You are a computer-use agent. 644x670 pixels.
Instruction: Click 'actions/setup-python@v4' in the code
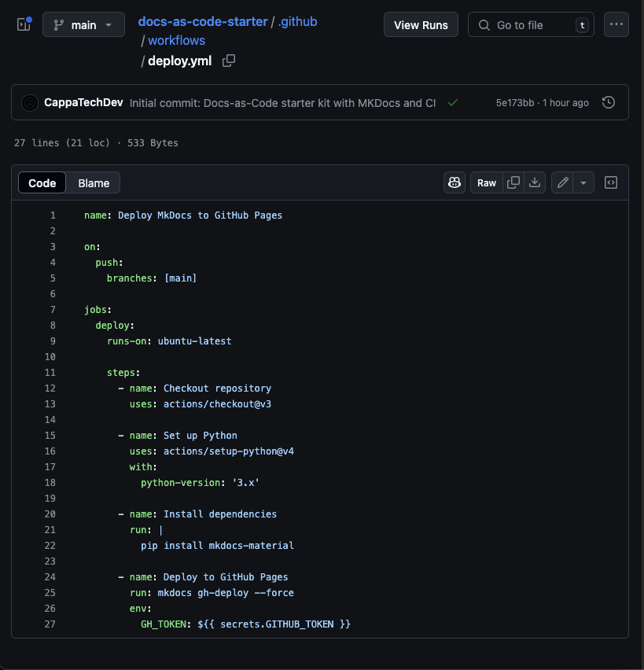coord(229,451)
